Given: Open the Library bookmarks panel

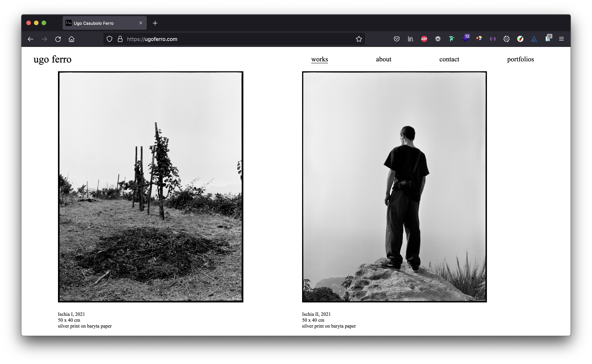Looking at the screenshot, I should [410, 39].
